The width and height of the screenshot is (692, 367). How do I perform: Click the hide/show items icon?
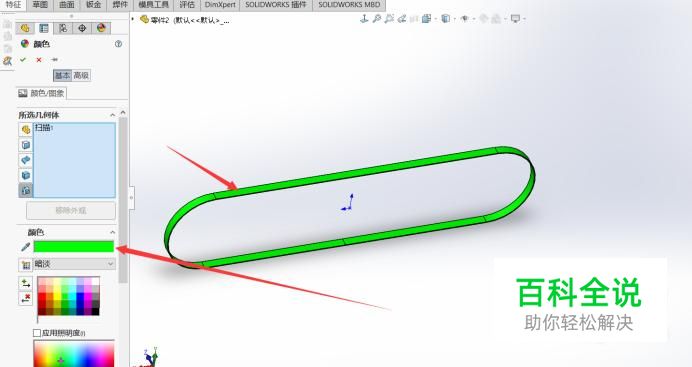(x=464, y=19)
